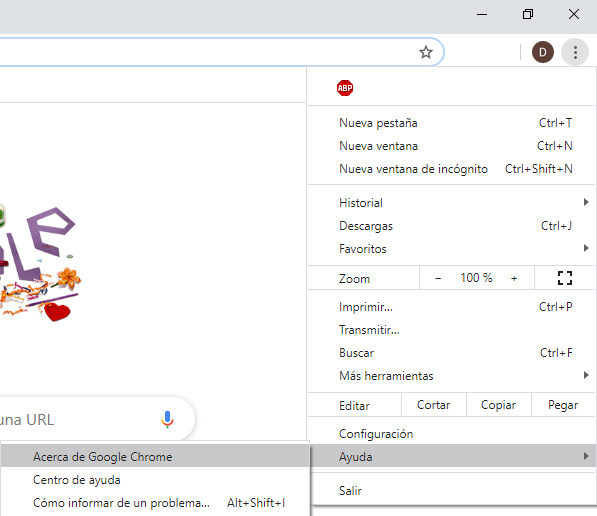This screenshot has width=597, height=516.
Task: Click the Copiar button
Action: (498, 405)
